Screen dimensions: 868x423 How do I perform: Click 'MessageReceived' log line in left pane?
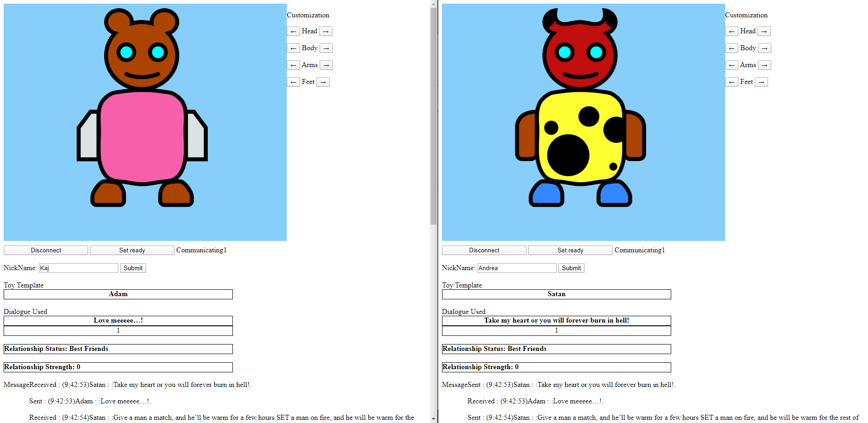point(127,385)
